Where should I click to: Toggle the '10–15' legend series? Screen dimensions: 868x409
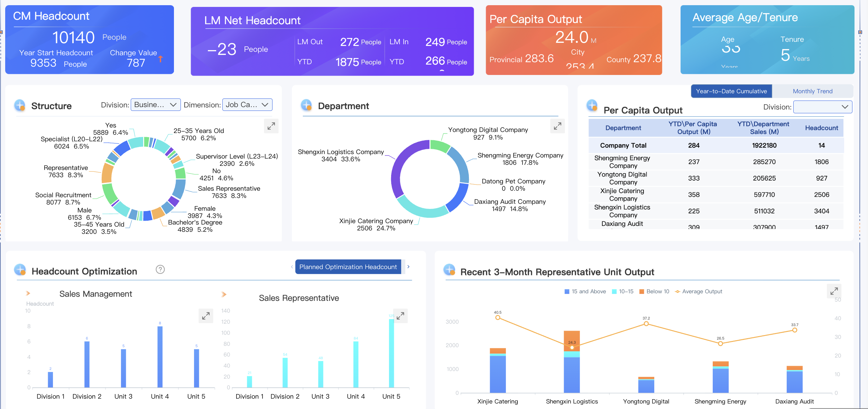[622, 292]
